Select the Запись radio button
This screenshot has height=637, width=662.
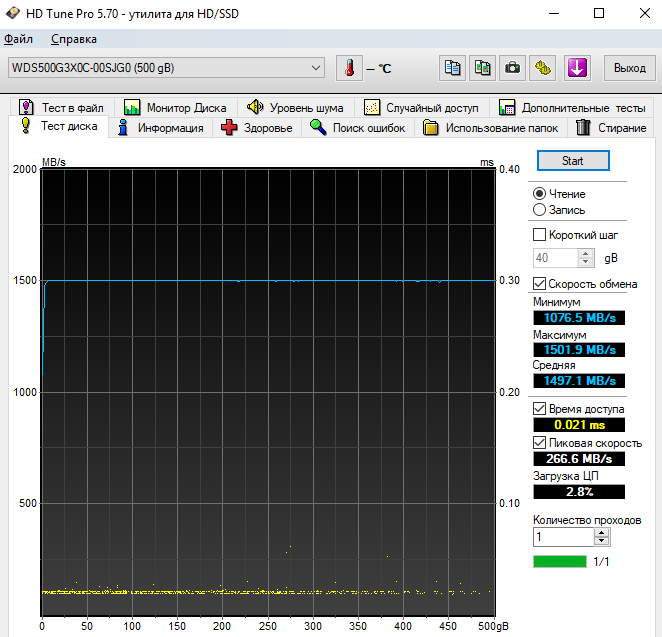click(x=540, y=210)
